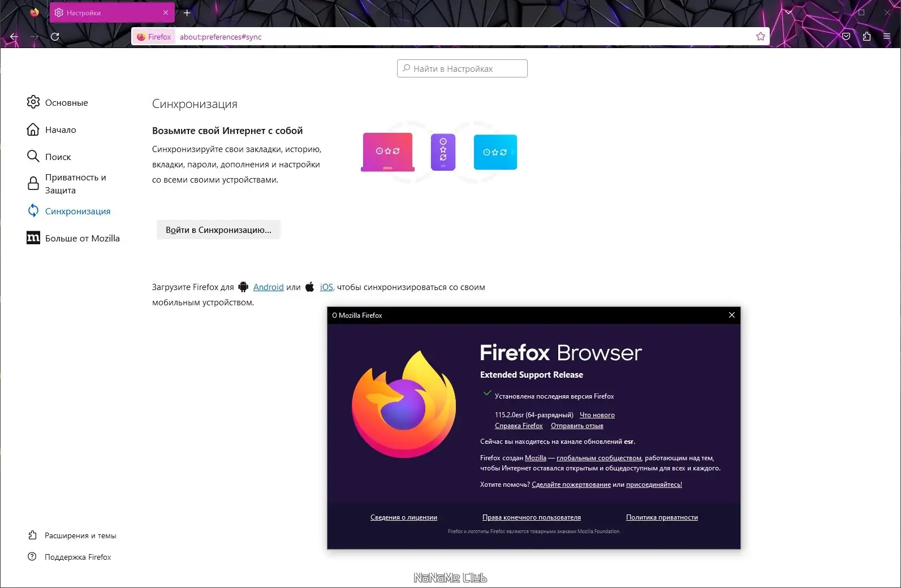Open a new tab with plus button
The image size is (901, 588).
click(x=187, y=12)
